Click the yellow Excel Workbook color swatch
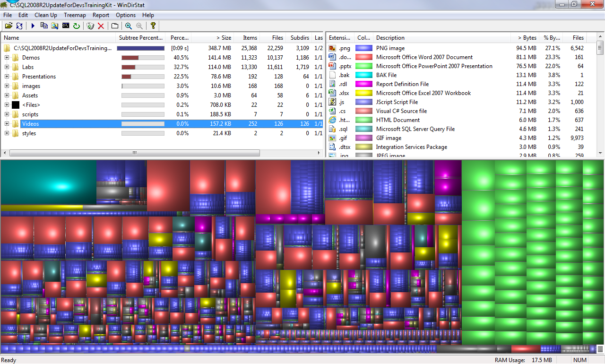The height and width of the screenshot is (364, 605). pyautogui.click(x=364, y=93)
